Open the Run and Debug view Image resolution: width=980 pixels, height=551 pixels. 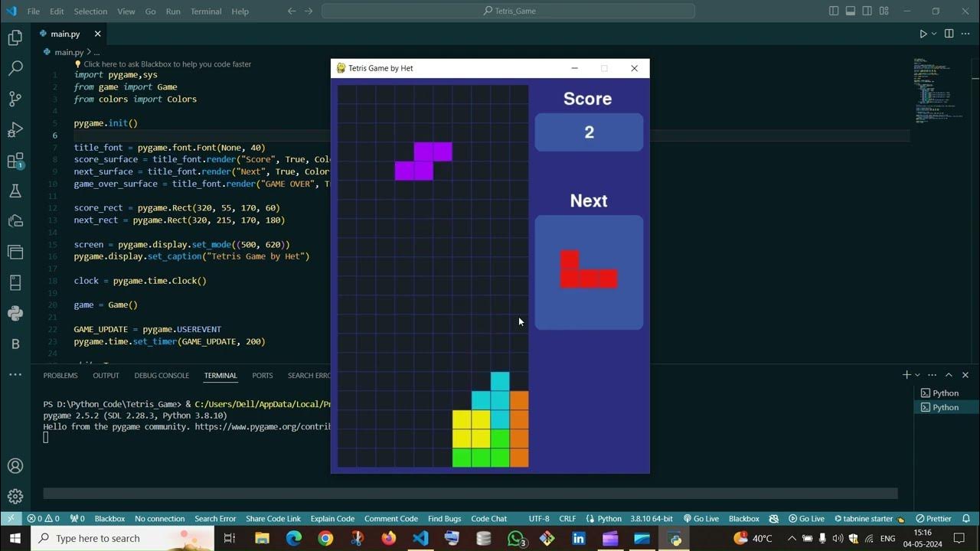point(15,129)
